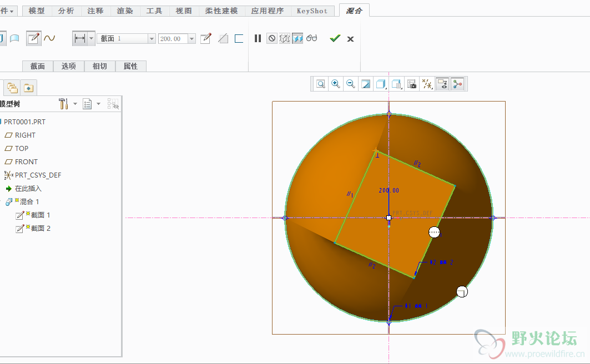Click the zoom out icon
590x364 pixels.
point(351,84)
